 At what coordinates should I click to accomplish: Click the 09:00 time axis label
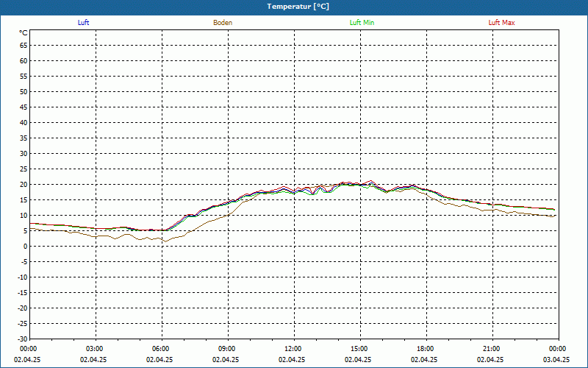(227, 349)
